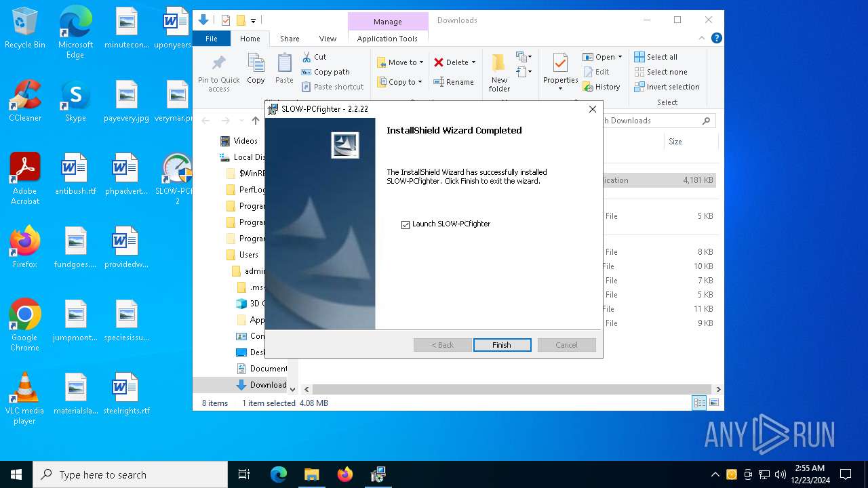Open the Application Tools tab

387,39
